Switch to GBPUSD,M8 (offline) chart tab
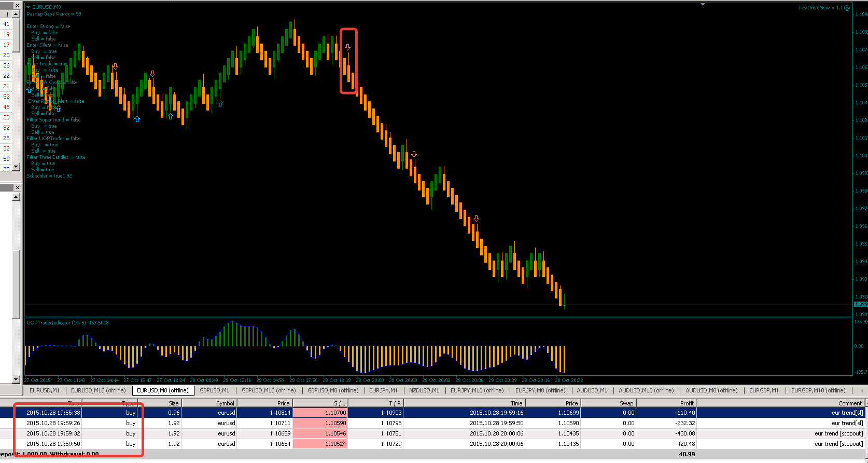Image resolution: width=868 pixels, height=463 pixels. click(333, 390)
